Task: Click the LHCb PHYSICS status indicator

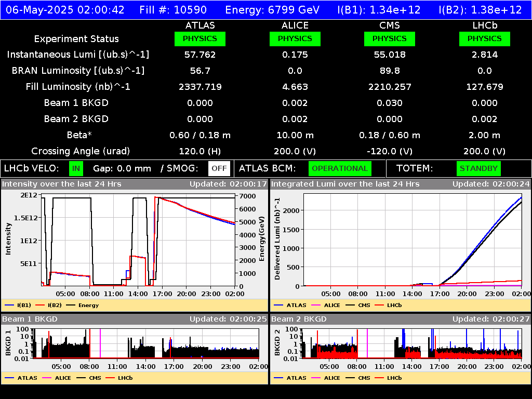Action: pos(485,38)
